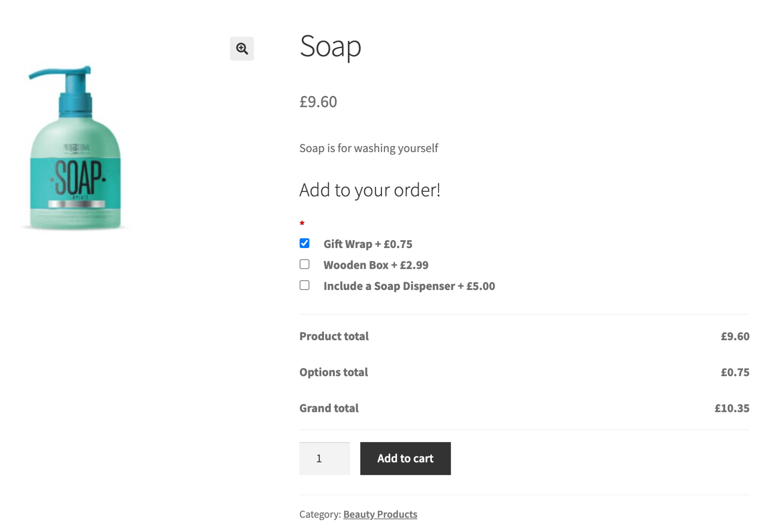Click the Soap product title
Viewport: 773px width, 532px height.
coord(330,47)
